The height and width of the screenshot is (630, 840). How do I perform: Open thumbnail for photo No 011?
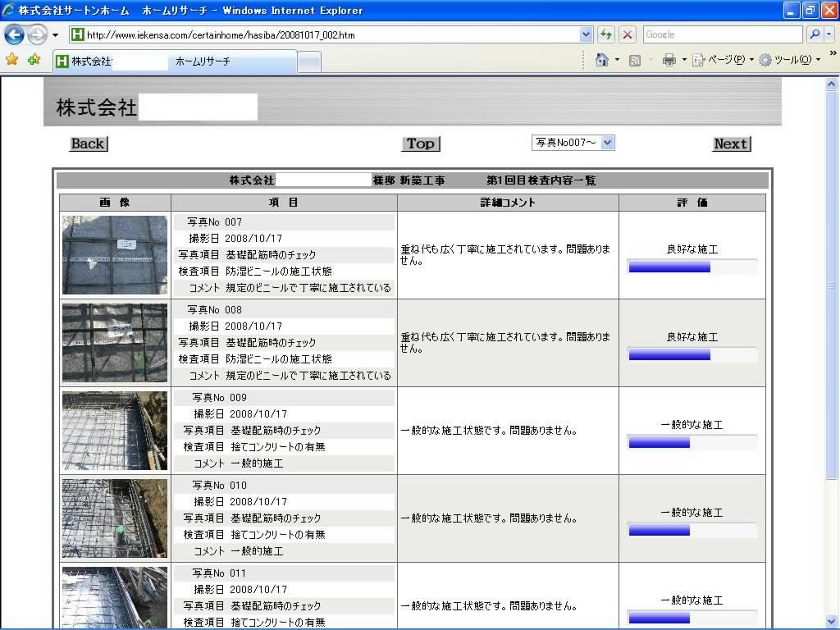(x=115, y=597)
